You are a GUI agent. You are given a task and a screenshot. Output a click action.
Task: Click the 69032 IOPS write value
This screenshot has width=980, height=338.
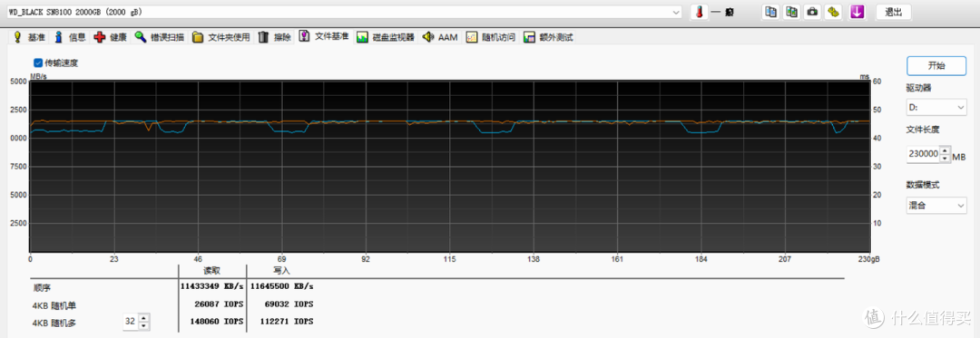[x=289, y=305]
